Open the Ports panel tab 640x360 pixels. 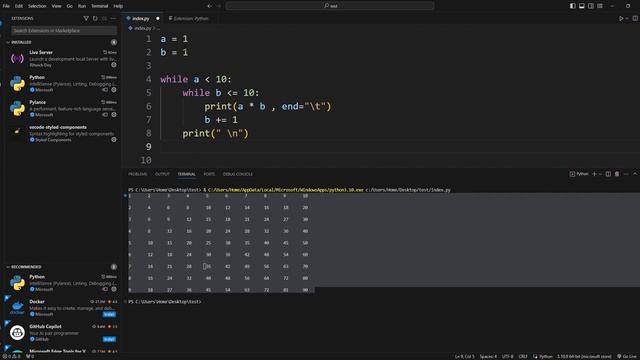tap(209, 174)
